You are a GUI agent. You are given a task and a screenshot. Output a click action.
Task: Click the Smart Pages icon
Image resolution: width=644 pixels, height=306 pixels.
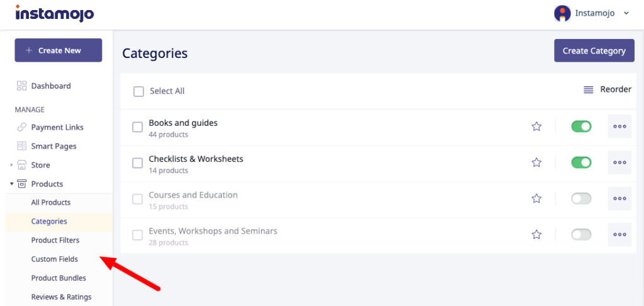coord(21,146)
